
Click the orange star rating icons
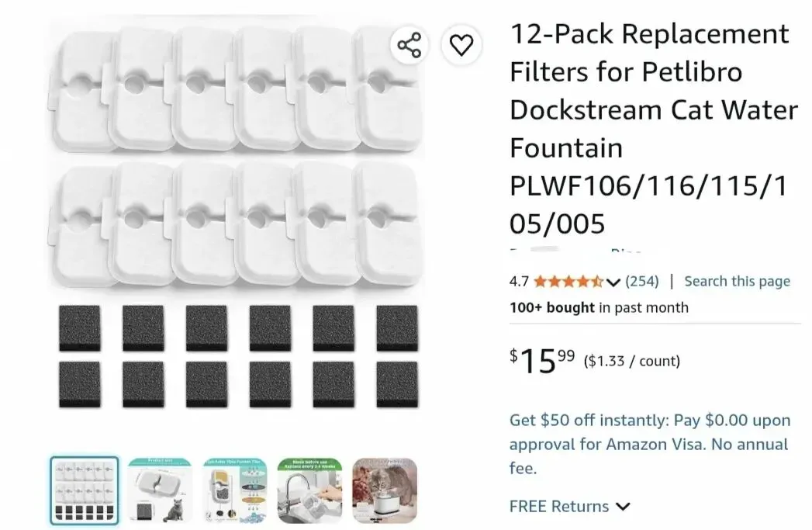coord(568,282)
